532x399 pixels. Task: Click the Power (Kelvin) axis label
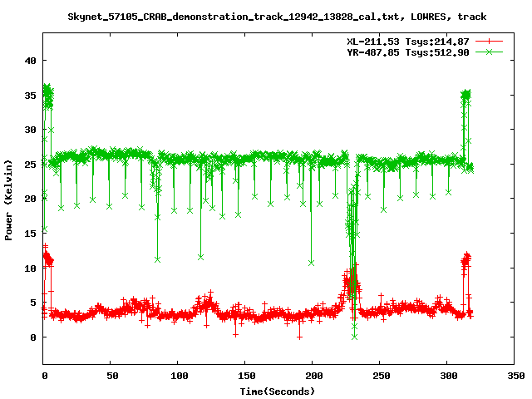point(8,200)
